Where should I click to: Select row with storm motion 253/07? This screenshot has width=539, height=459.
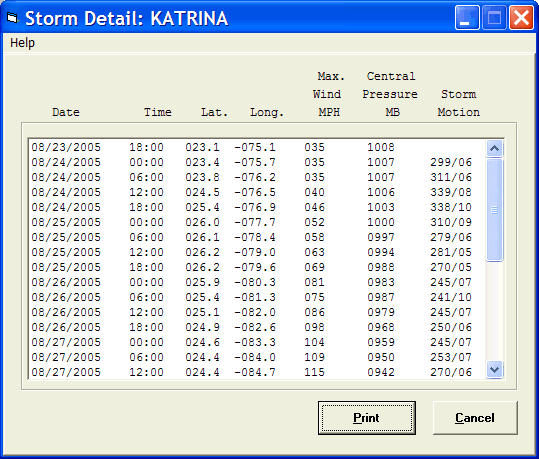coord(257,357)
